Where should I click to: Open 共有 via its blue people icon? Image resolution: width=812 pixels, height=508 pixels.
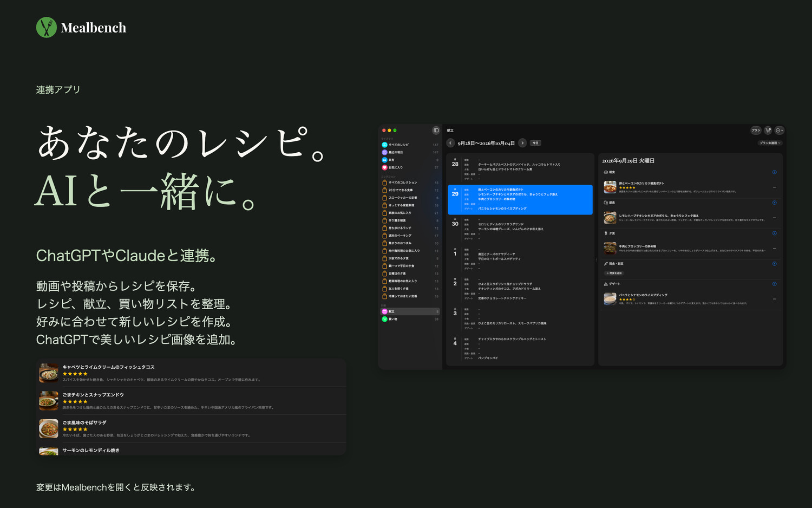pyautogui.click(x=384, y=160)
